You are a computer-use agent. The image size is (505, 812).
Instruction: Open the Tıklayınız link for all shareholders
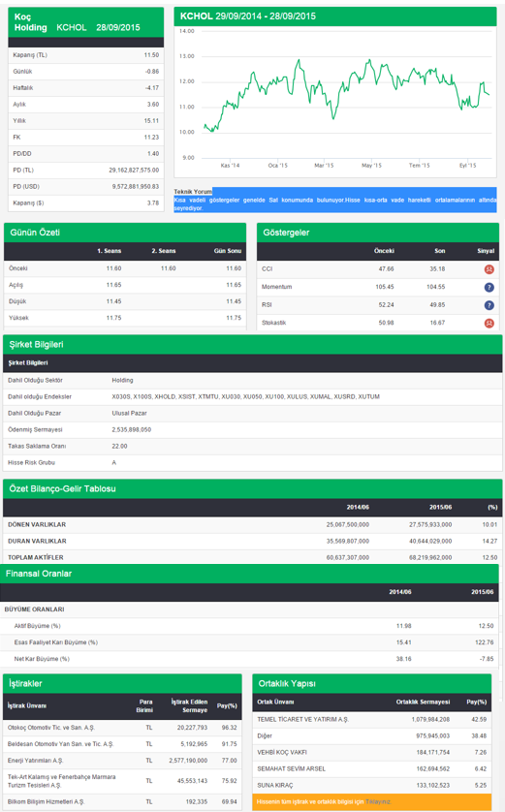(x=378, y=801)
